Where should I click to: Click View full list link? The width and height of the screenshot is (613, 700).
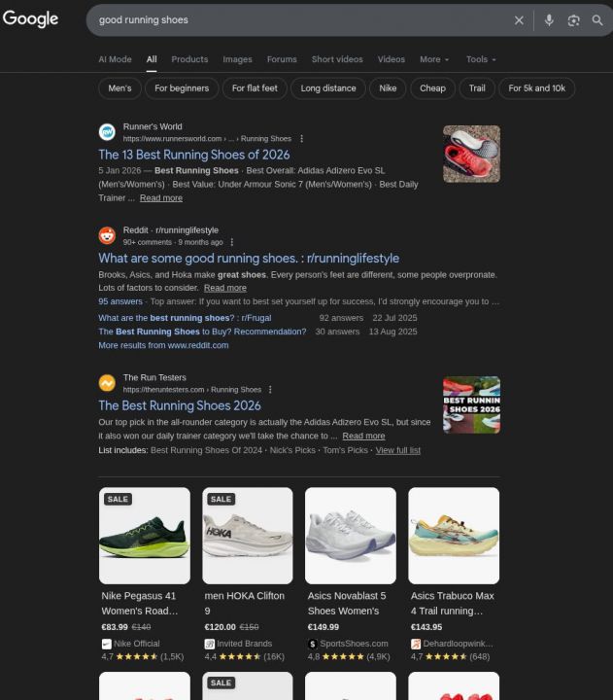coord(398,450)
